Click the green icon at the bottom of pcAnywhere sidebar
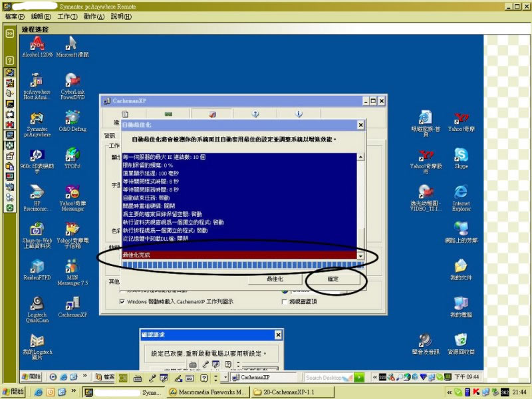 click(10, 208)
